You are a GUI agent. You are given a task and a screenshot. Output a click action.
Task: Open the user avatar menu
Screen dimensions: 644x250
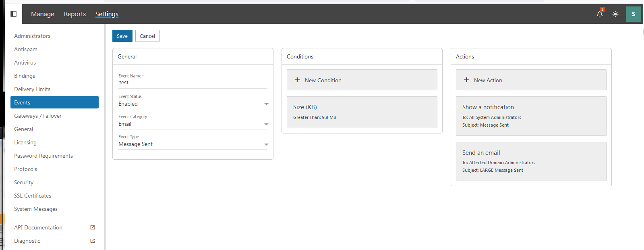(633, 14)
